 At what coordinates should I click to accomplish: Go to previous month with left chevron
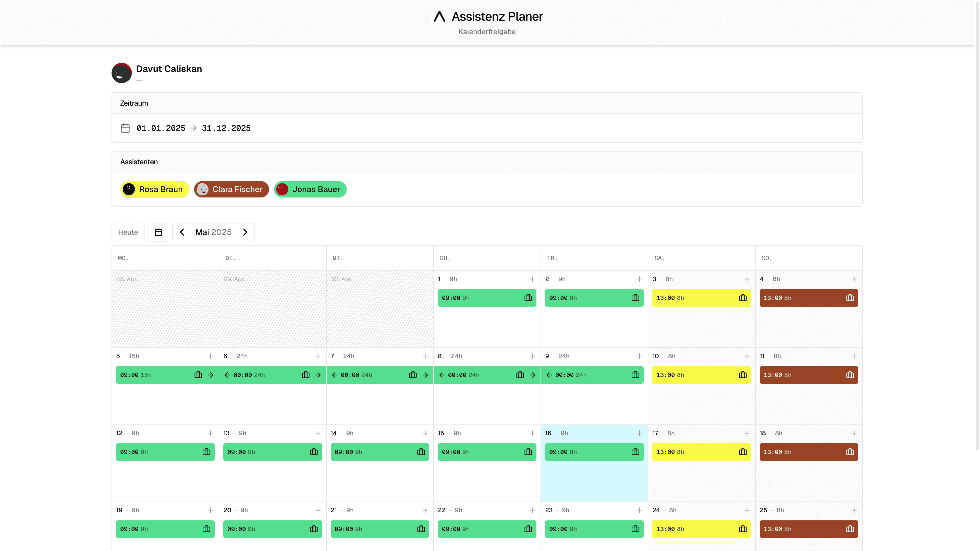[x=182, y=232]
